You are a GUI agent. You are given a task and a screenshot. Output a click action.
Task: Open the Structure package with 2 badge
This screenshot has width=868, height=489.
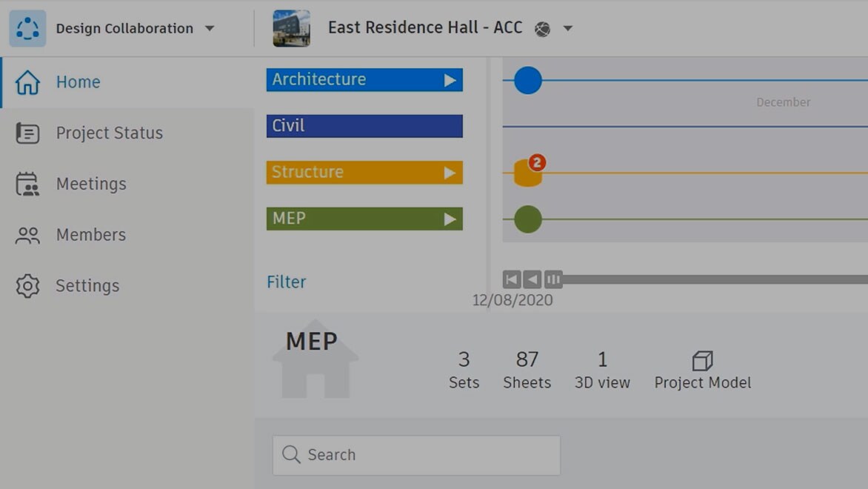(527, 174)
